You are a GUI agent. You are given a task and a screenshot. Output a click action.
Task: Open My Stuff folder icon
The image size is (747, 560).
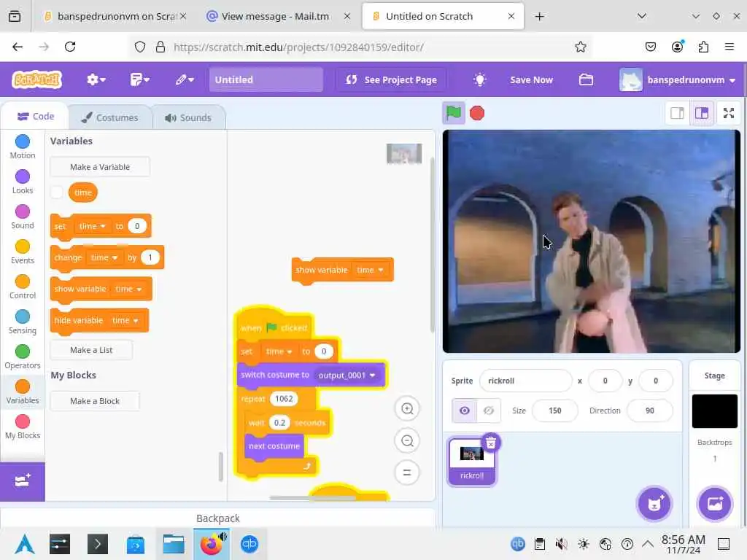(x=586, y=79)
